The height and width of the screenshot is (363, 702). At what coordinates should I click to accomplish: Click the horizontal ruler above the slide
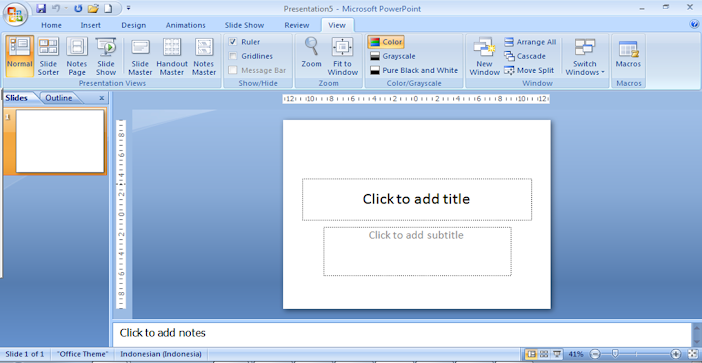coord(416,98)
